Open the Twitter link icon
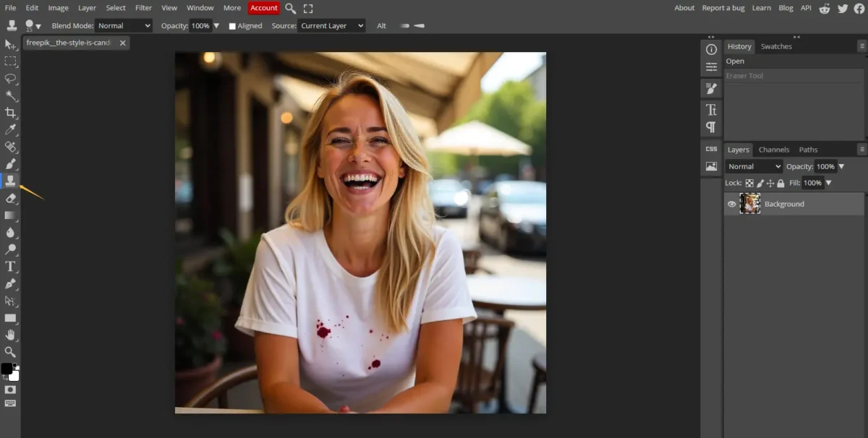Image resolution: width=868 pixels, height=438 pixels. (842, 8)
